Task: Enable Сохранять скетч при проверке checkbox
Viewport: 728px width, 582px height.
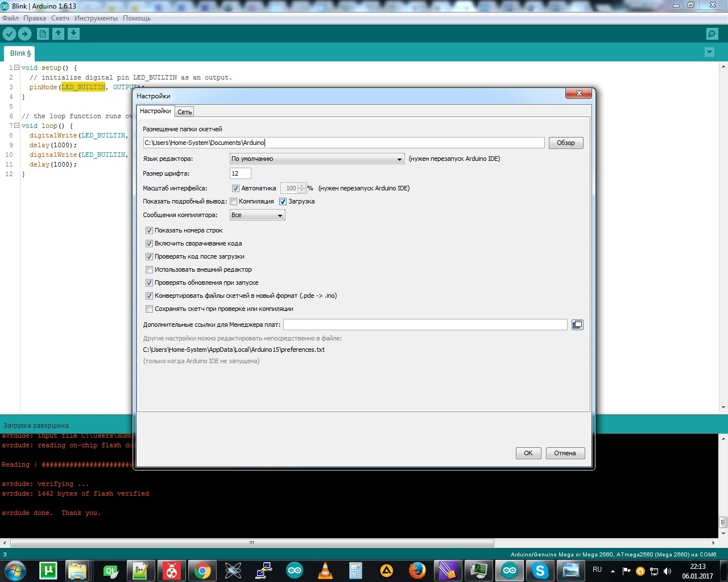Action: (x=149, y=309)
